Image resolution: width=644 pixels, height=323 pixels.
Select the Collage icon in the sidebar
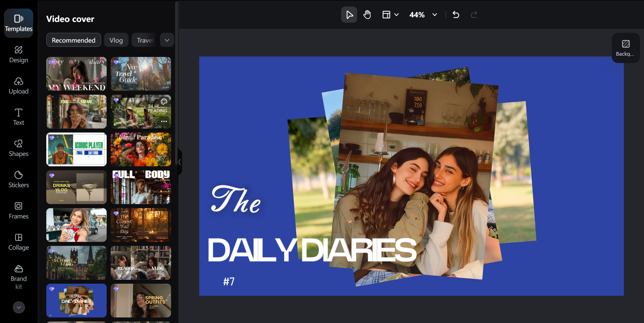tap(18, 241)
